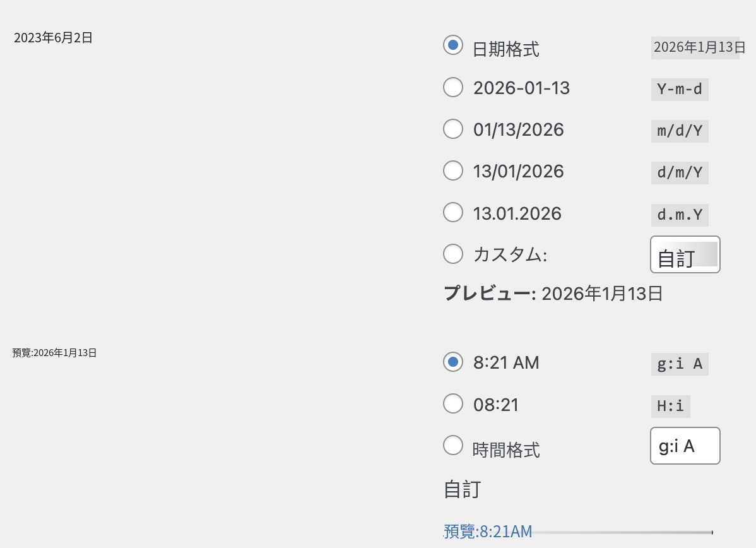Click the d.m.Y format code

(x=680, y=215)
